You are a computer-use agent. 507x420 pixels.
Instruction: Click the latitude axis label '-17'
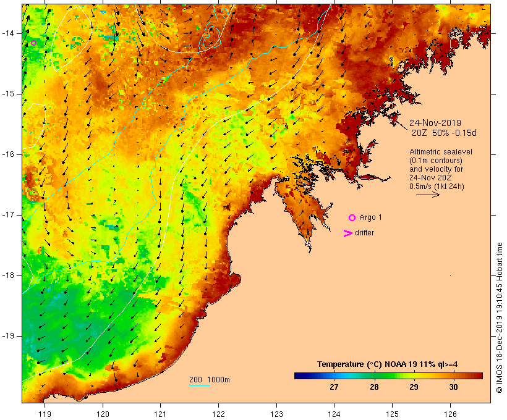tap(7, 215)
